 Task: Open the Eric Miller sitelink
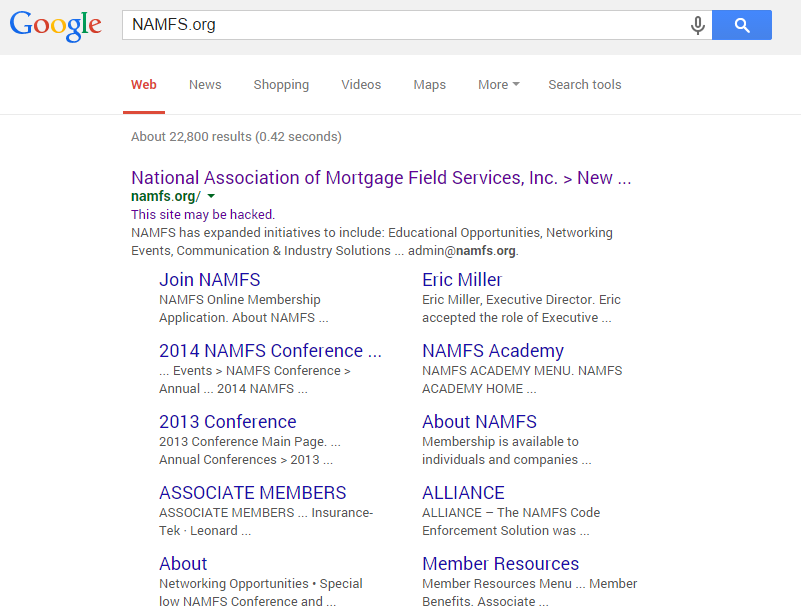(462, 280)
